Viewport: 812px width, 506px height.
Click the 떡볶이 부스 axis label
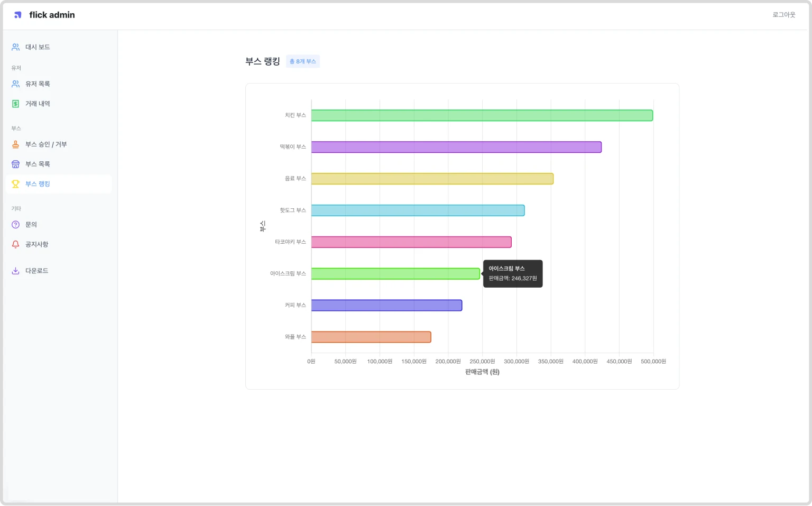click(293, 147)
